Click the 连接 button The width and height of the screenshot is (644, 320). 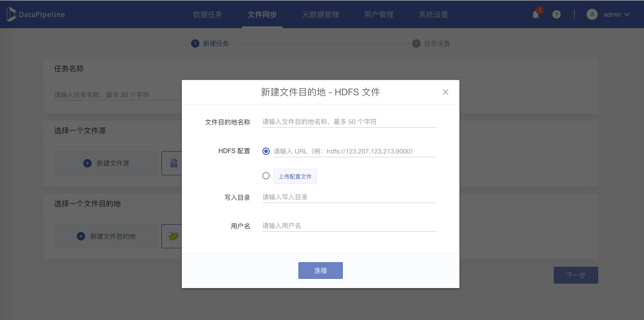tap(320, 270)
